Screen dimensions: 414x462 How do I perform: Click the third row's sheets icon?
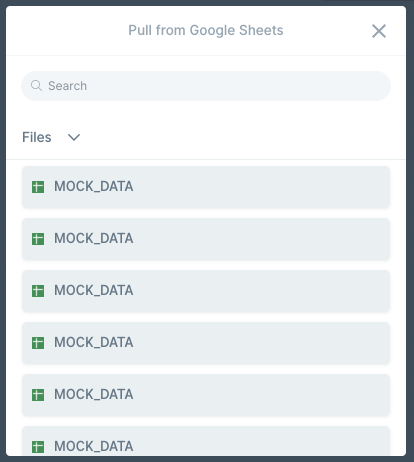(38, 291)
